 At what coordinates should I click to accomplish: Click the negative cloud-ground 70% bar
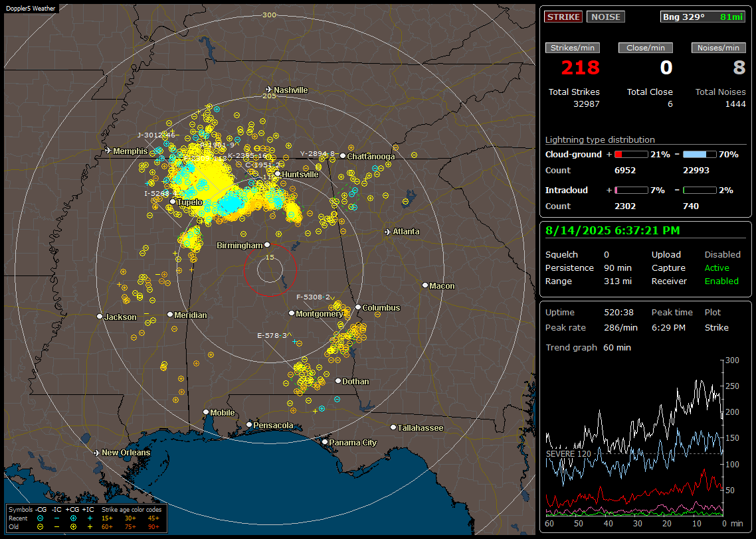[700, 155]
